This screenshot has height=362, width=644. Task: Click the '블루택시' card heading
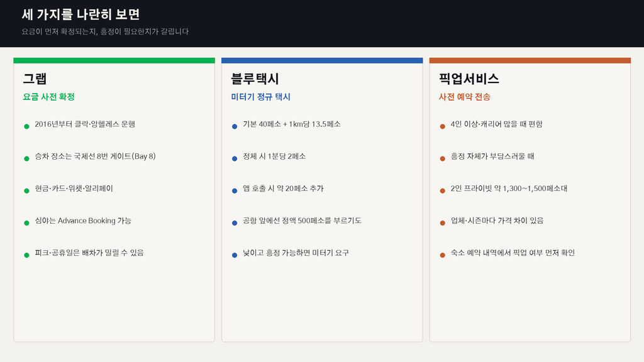[255, 79]
